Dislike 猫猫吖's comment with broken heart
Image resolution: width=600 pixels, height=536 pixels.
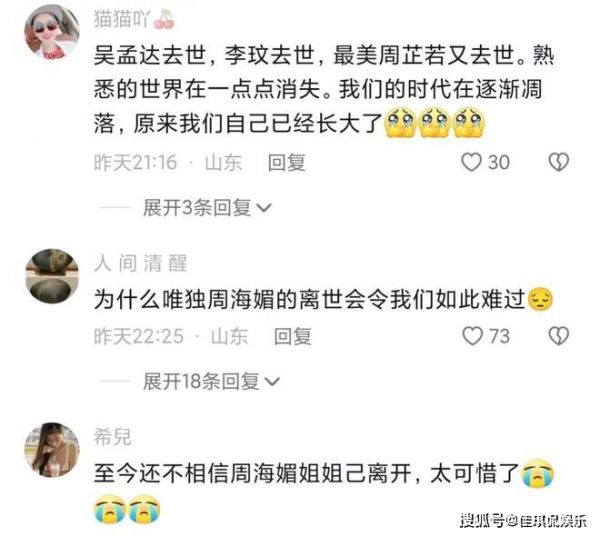pos(559,162)
